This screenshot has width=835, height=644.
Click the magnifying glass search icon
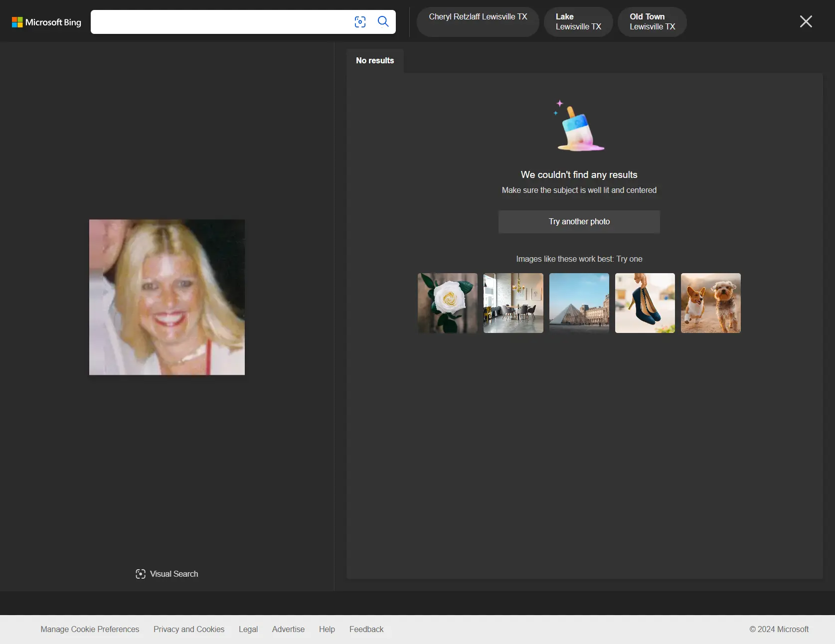[383, 21]
